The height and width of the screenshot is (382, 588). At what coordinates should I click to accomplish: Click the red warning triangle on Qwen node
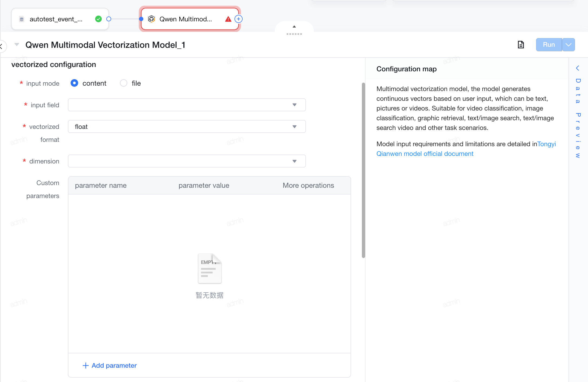click(228, 19)
